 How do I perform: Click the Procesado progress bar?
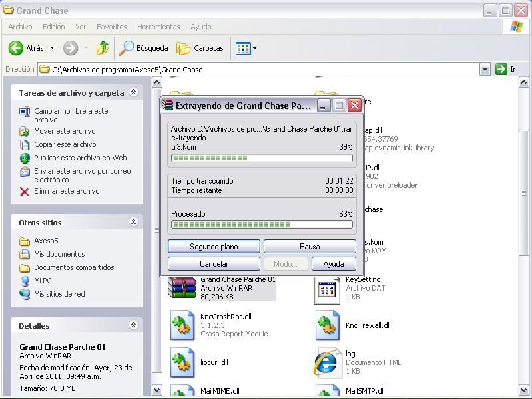[262, 225]
